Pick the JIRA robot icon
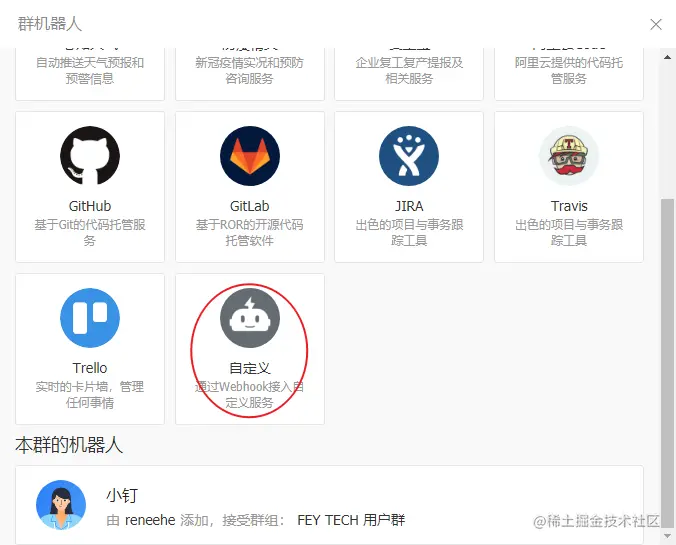The image size is (676, 545). (x=409, y=156)
